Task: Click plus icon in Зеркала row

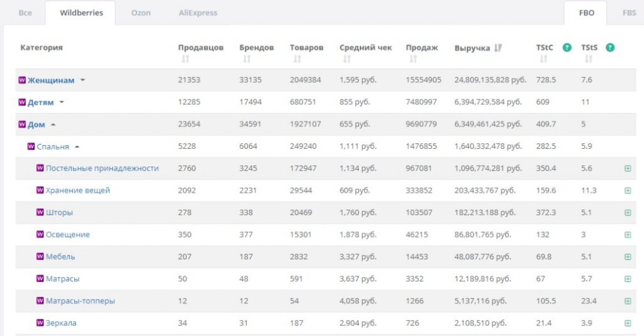Action: point(628,323)
